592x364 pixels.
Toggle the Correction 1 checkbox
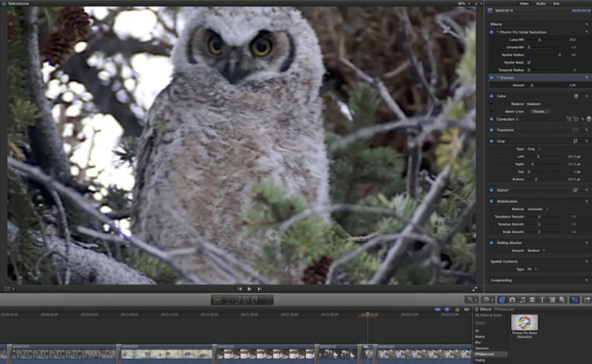[491, 119]
